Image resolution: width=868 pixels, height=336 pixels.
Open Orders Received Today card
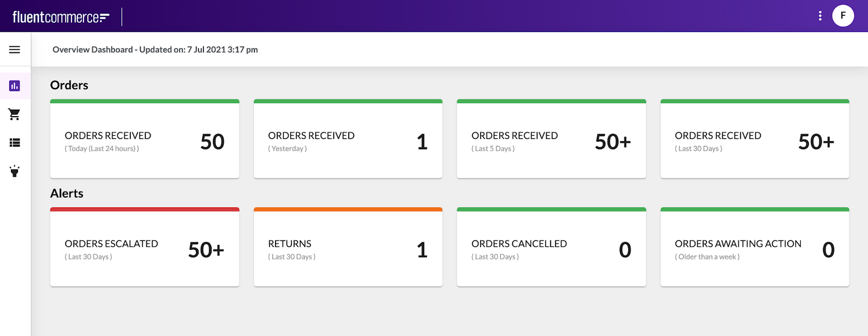[x=145, y=141]
